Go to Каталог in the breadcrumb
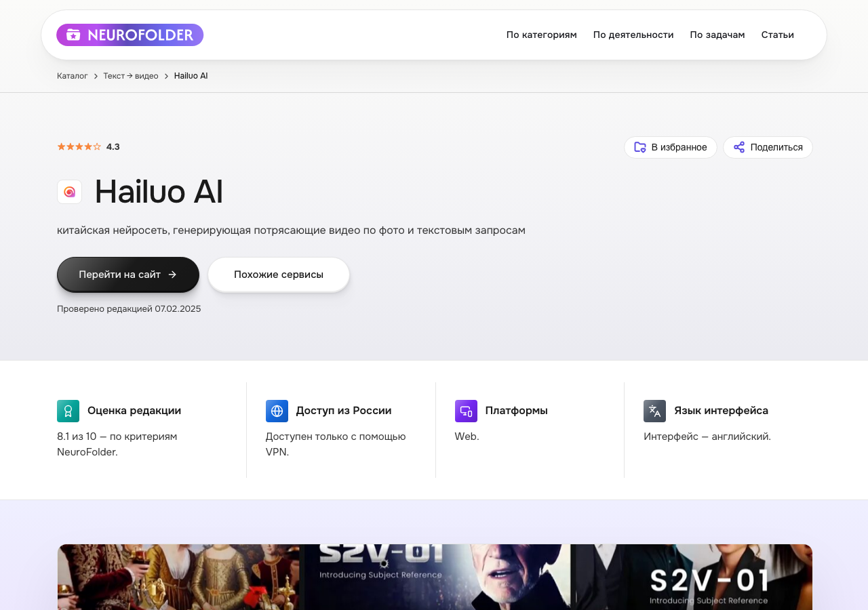 (73, 76)
